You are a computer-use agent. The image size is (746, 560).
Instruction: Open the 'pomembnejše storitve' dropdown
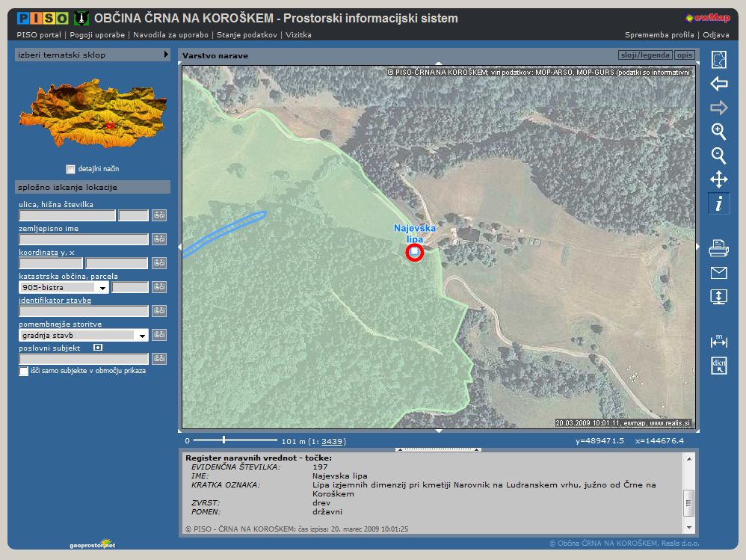pos(142,336)
